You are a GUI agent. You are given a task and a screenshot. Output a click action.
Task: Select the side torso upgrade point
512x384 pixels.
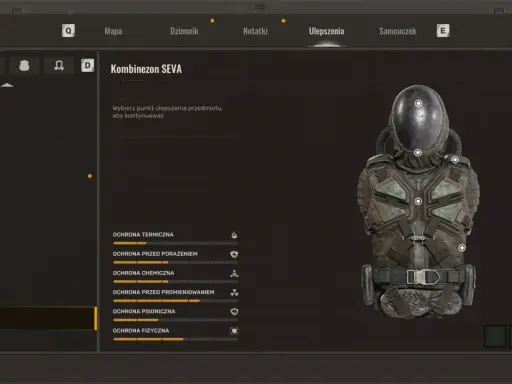pyautogui.click(x=462, y=248)
